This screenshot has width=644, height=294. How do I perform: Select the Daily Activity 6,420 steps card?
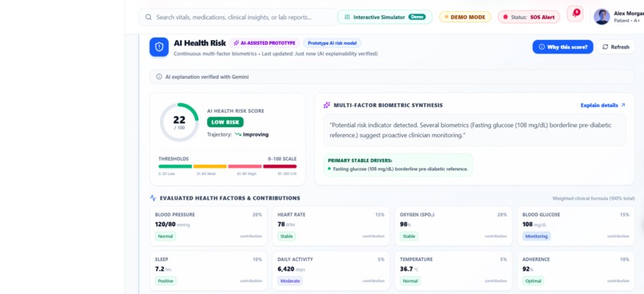[331, 271]
